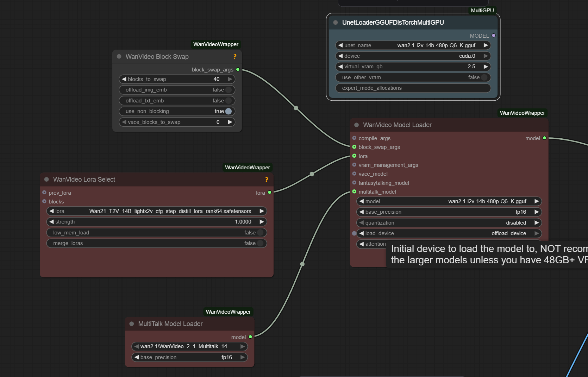
Task: Select next WanVideo Model Loader model with right arrow
Action: [537, 201]
